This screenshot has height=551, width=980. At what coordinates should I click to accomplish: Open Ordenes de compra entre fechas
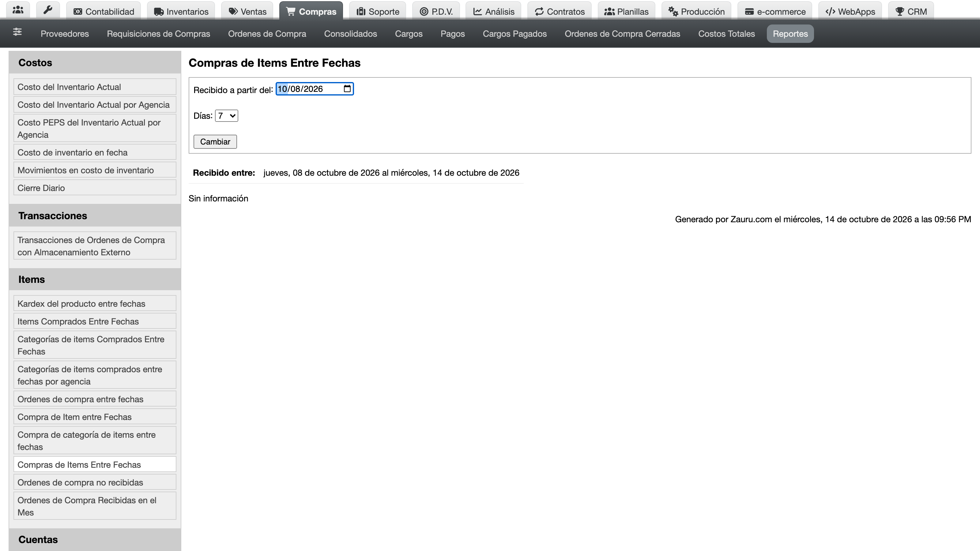pos(95,399)
